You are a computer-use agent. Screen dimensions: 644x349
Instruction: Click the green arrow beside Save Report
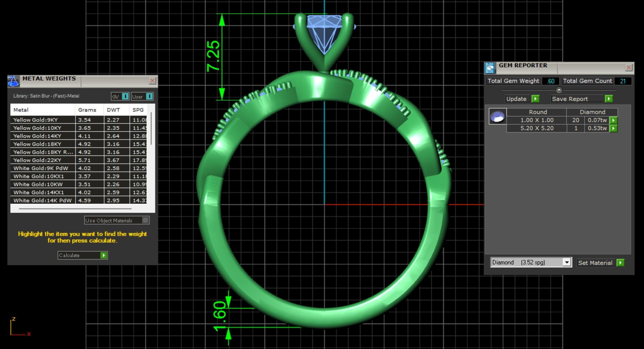[x=609, y=99]
